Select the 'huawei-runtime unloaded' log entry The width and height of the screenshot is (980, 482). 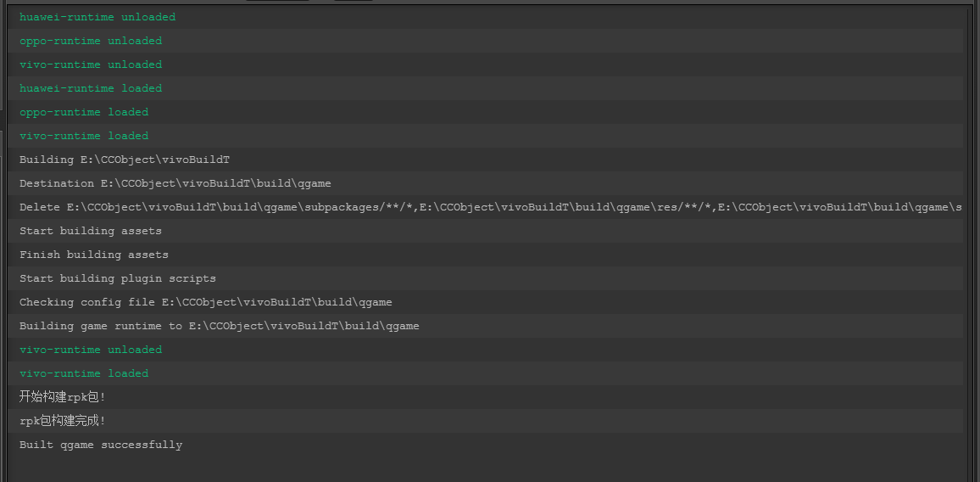coord(97,17)
